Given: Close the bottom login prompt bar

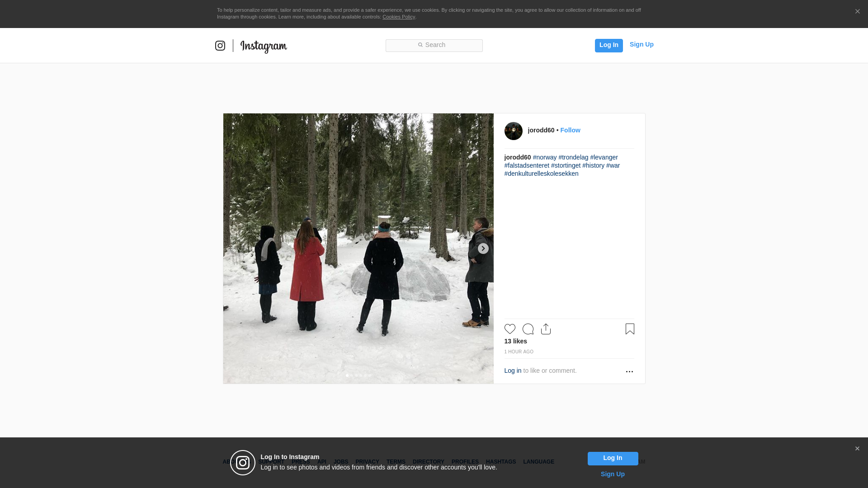Looking at the screenshot, I should click(x=857, y=449).
